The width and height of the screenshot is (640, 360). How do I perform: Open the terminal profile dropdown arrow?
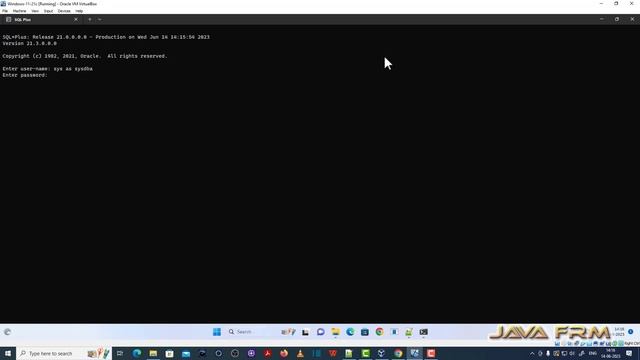click(x=100, y=20)
